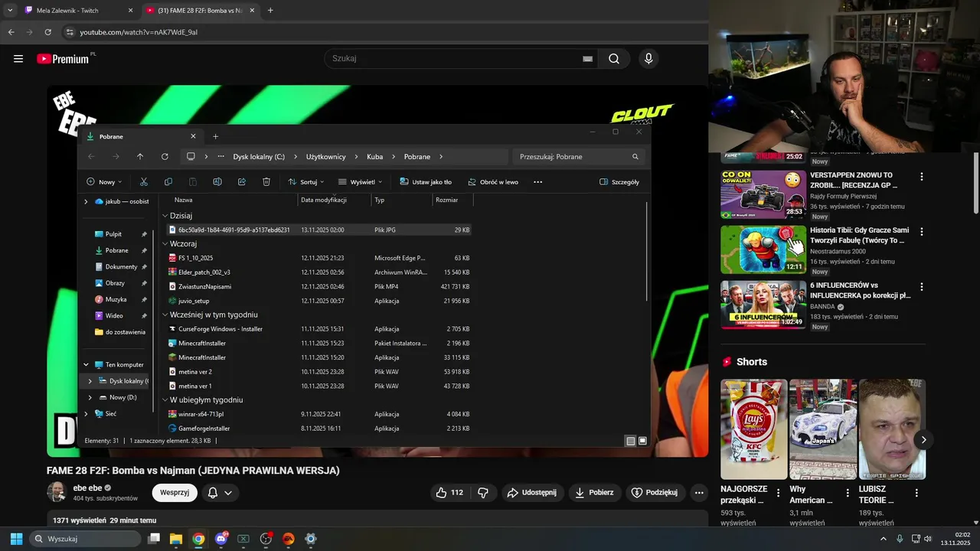This screenshot has height=551, width=980.
Task: Click the Delete trash icon in Explorer toolbar
Action: point(266,182)
